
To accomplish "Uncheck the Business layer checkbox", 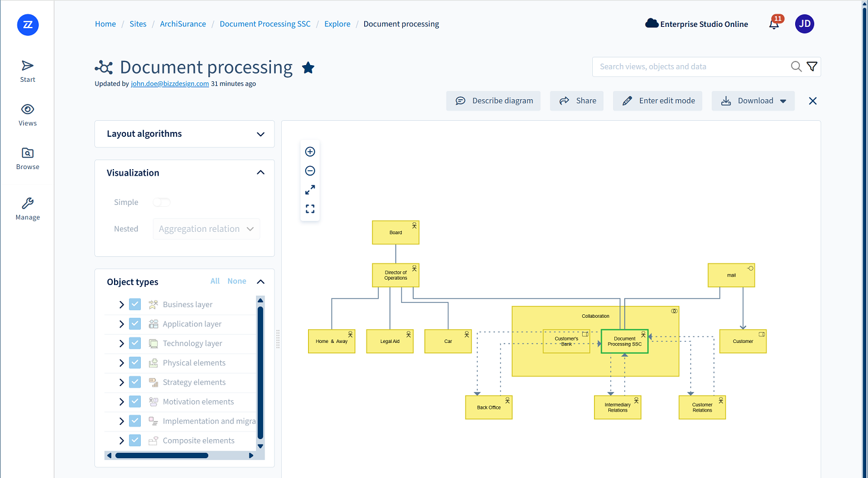I will [135, 305].
